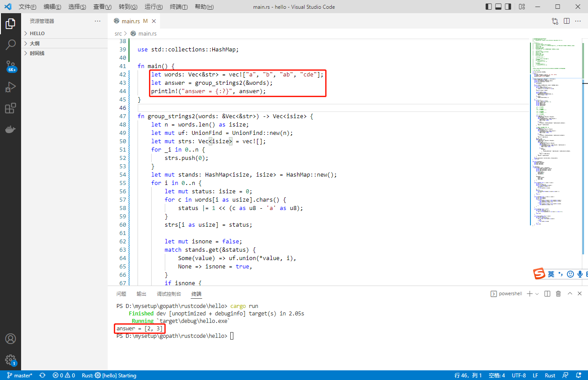The height and width of the screenshot is (380, 588).
Task: Click the master* branch indicator
Action: pyautogui.click(x=20, y=376)
